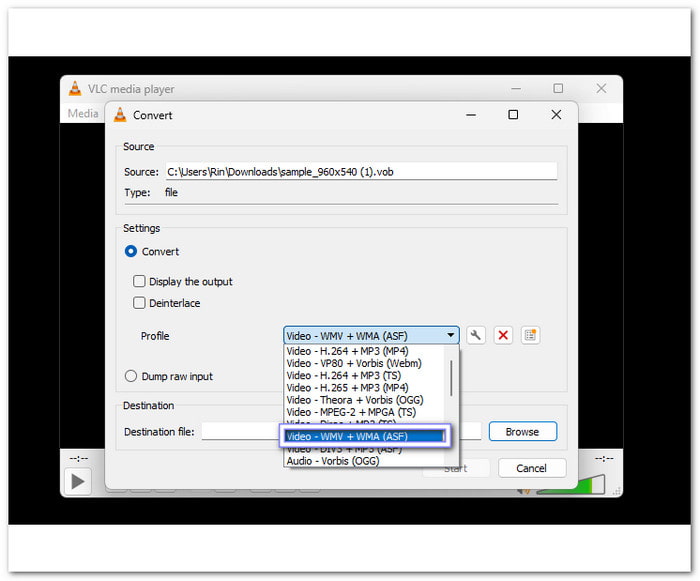Choose Video - Theora + Vorbis (OGG) profile
The image size is (700, 581).
[364, 400]
